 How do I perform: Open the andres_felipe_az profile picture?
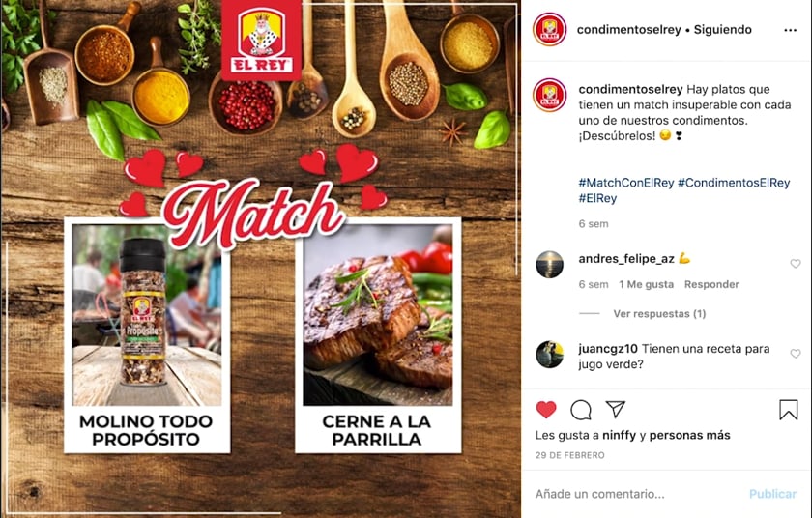[549, 265]
